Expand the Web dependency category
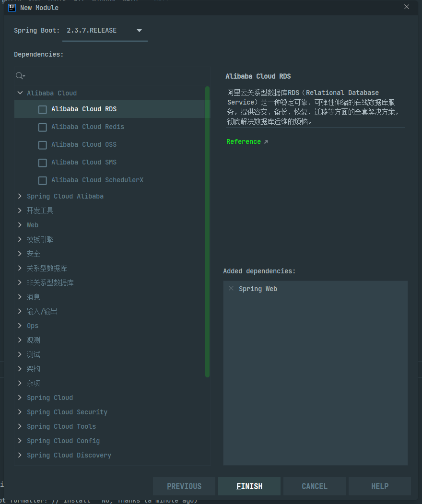 click(19, 224)
